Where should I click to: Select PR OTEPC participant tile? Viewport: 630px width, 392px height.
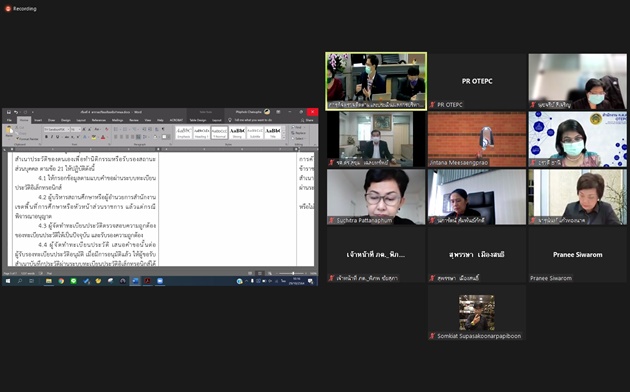[477, 81]
